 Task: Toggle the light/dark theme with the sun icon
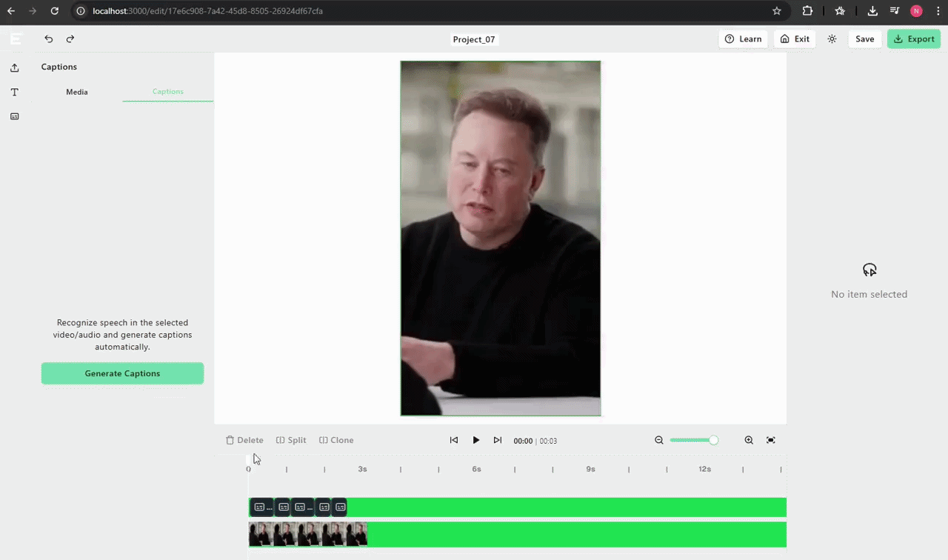[x=832, y=39]
